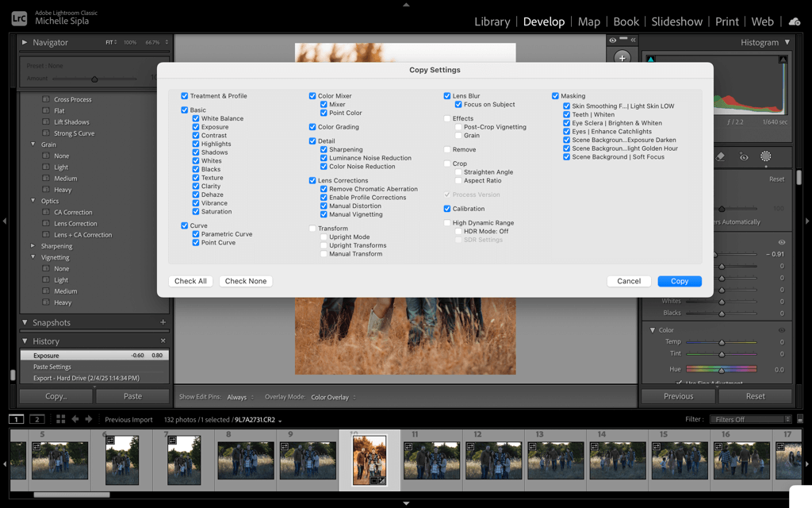The width and height of the screenshot is (812, 508).
Task: Switch to the Library module
Action: pyautogui.click(x=492, y=21)
